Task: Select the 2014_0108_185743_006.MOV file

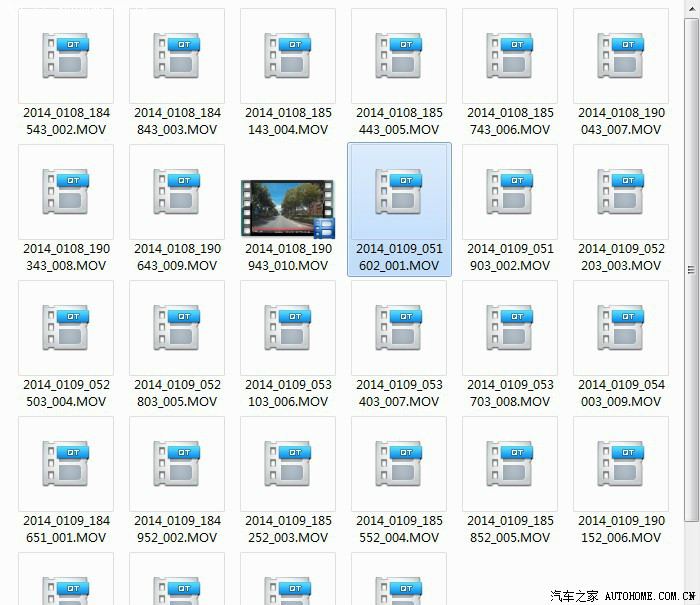Action: 510,56
